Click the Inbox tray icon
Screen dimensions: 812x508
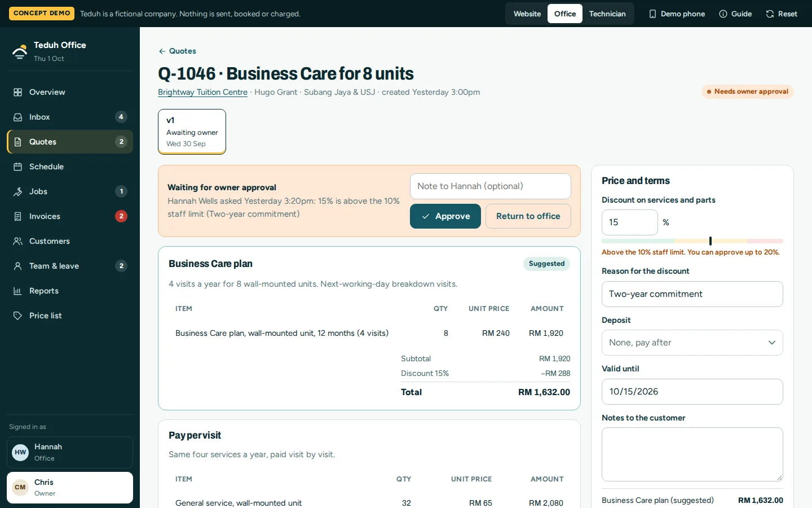17,117
